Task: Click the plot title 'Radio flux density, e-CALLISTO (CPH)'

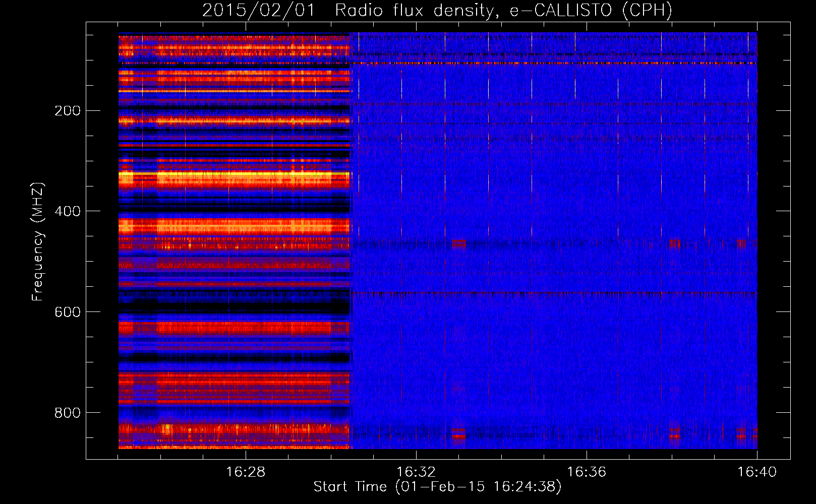Action: (x=503, y=10)
